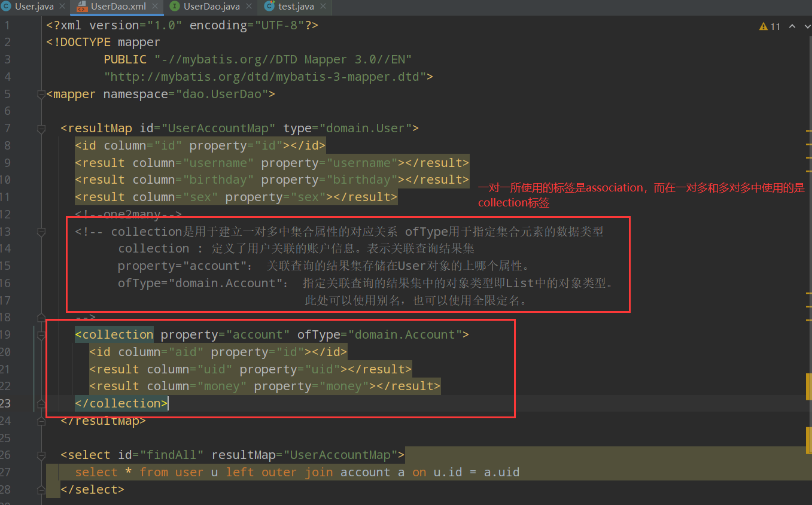812x505 pixels.
Task: Click the one2many comment line
Action: 128,214
